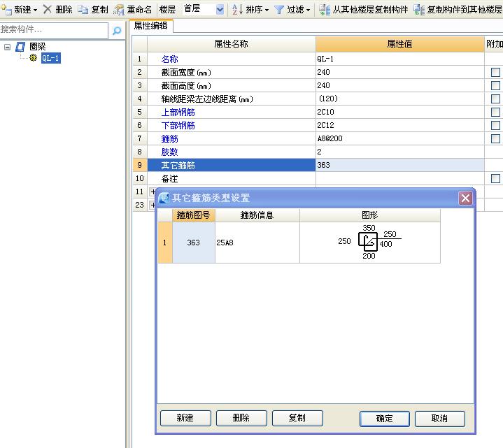Screen dimensions: 503x448
Task: Click the 重命名 rename icon
Action: tap(119, 10)
